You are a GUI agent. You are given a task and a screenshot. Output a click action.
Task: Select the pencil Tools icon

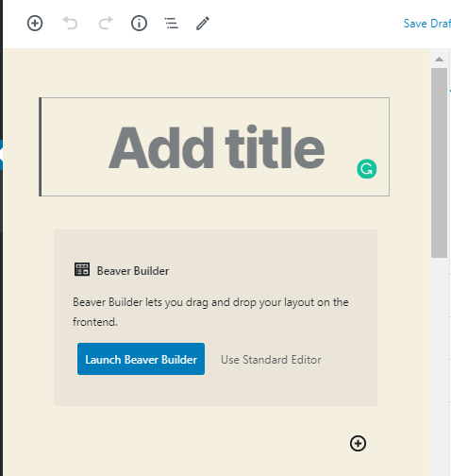coord(203,24)
